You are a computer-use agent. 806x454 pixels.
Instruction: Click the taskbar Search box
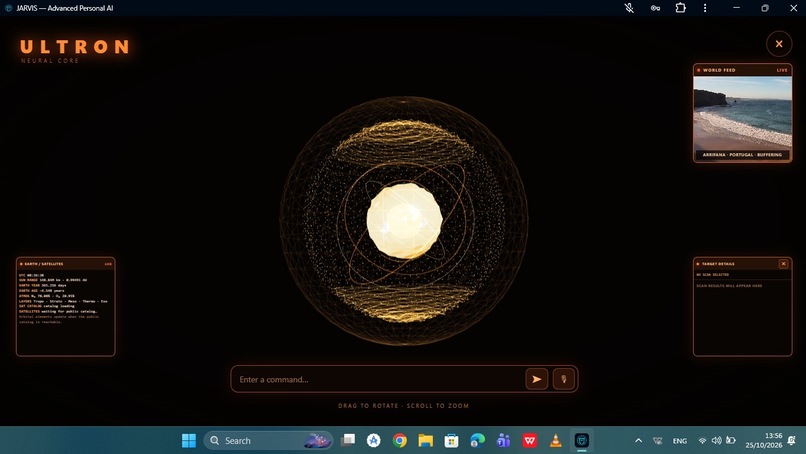[x=268, y=441]
